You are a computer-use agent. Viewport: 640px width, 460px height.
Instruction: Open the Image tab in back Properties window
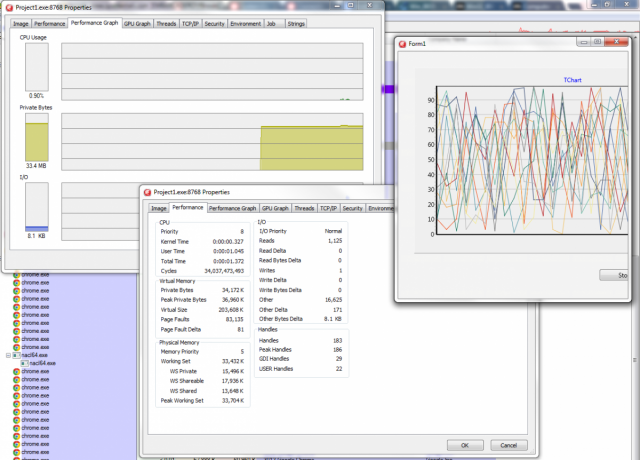click(21, 24)
